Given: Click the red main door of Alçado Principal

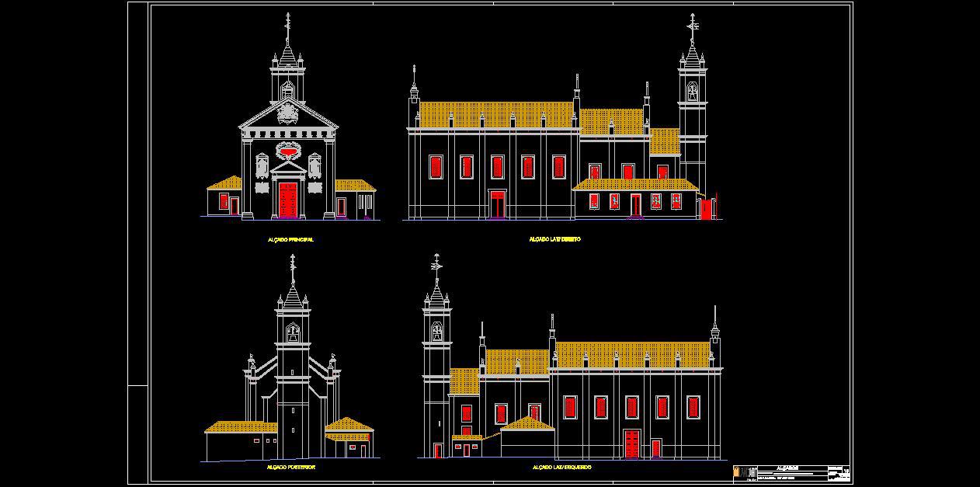Looking at the screenshot, I should (x=287, y=200).
